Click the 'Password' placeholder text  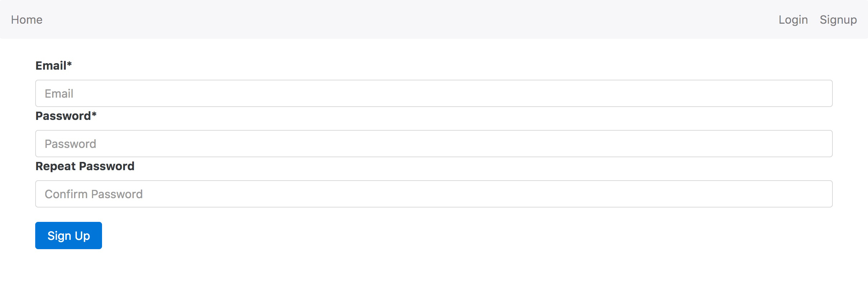coord(70,144)
